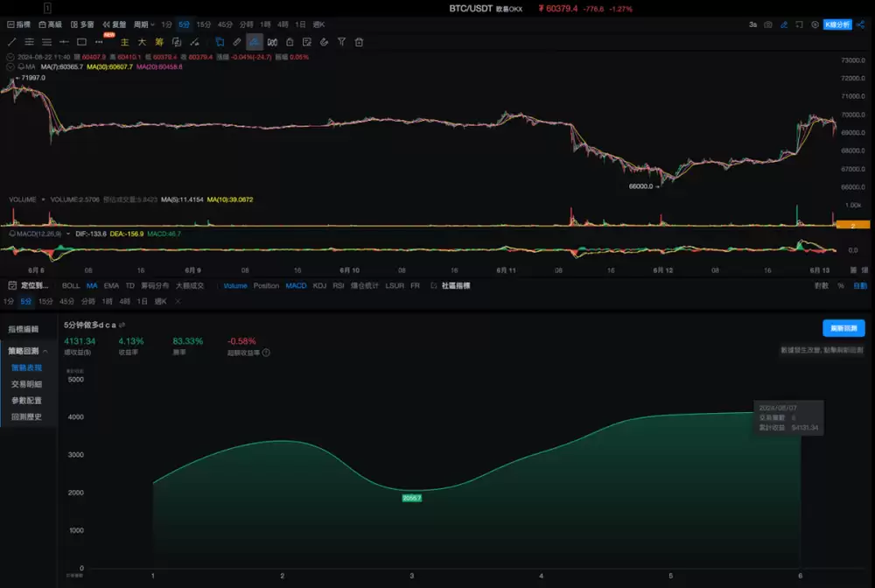The height and width of the screenshot is (588, 875).
Task: Select the ruler measure tool
Action: [x=237, y=42]
